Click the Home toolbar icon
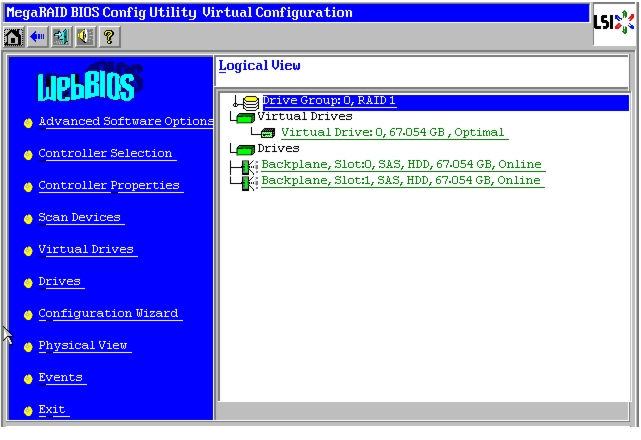641x440 pixels. 13,37
